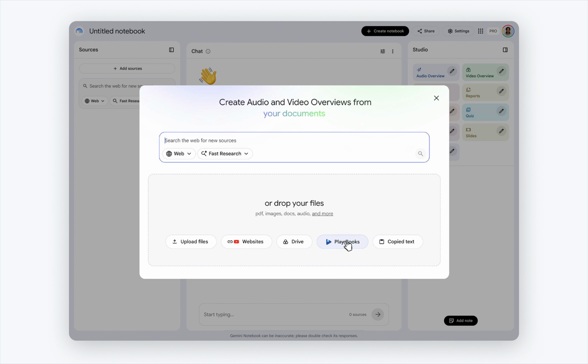The image size is (588, 364).
Task: Open the 'and more' file types link
Action: click(322, 213)
